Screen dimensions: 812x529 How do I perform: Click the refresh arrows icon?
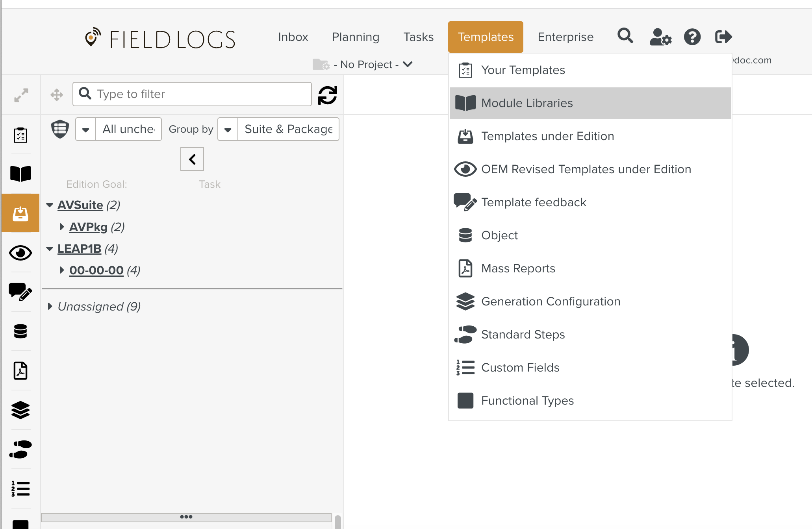[327, 94]
